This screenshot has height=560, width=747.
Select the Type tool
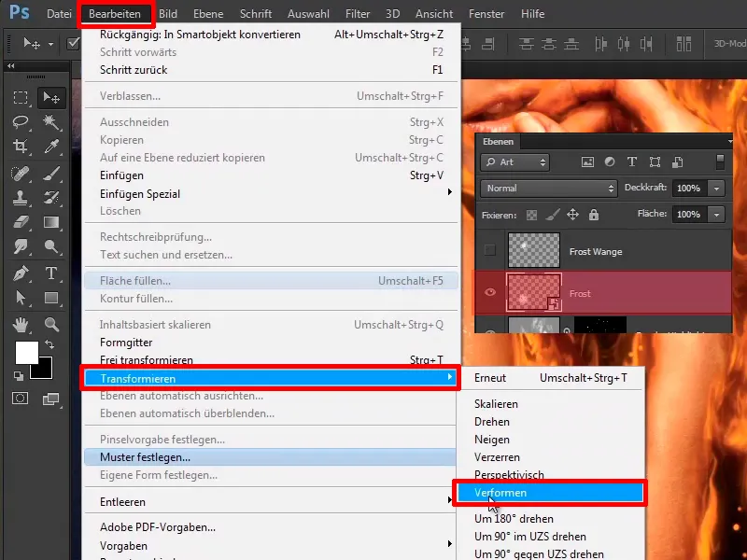click(51, 273)
